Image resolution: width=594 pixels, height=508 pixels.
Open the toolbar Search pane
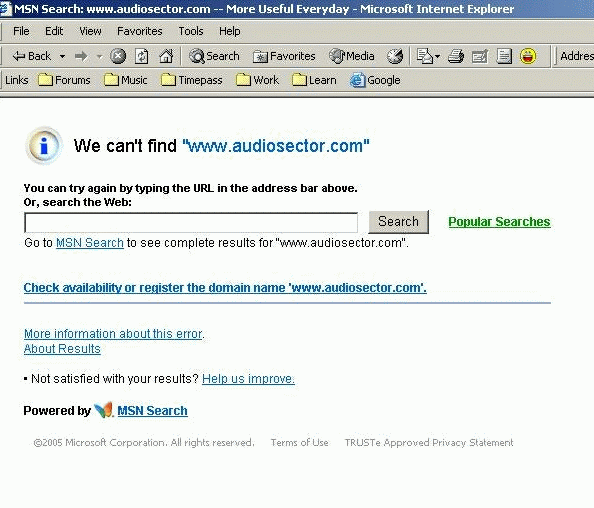pyautogui.click(x=214, y=56)
